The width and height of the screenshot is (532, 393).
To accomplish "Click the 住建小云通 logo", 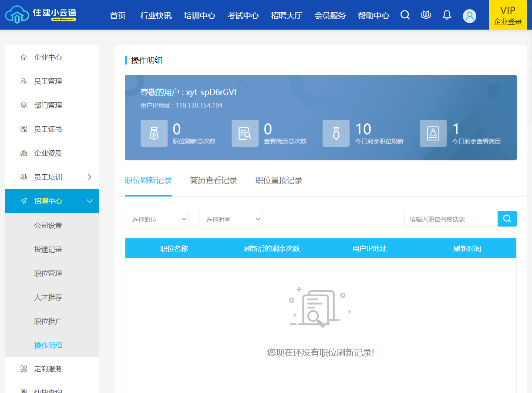I will point(41,15).
